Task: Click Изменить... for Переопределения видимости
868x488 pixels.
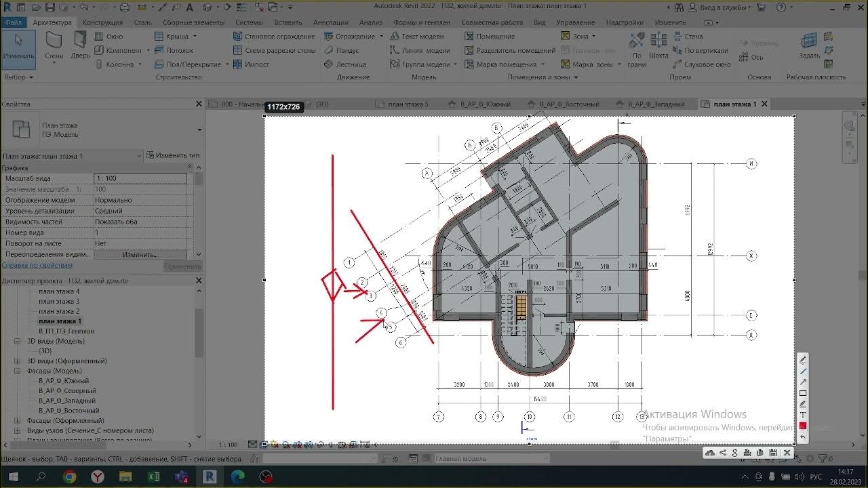Action: [140, 254]
